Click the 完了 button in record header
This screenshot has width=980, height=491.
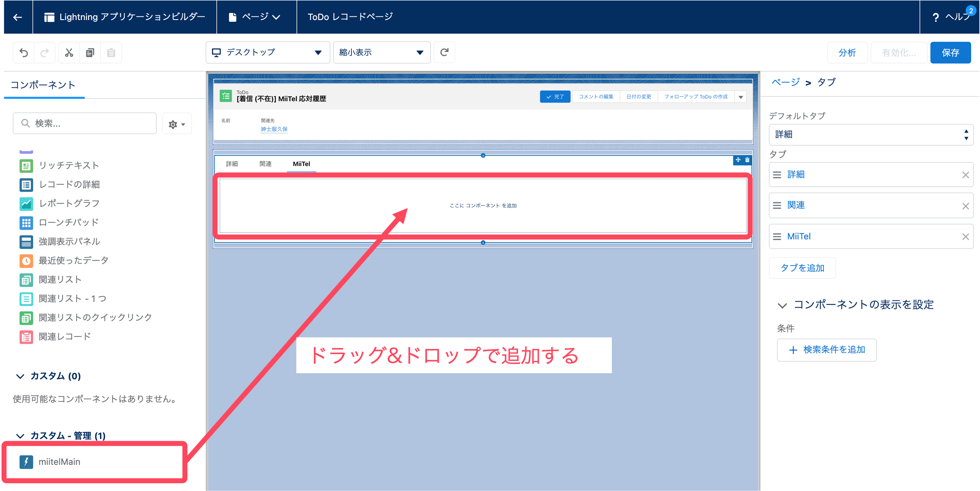555,97
